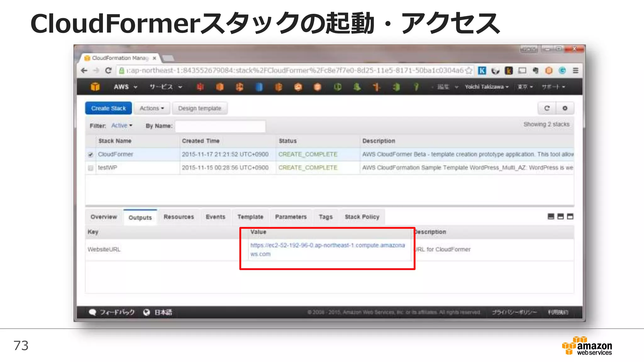This screenshot has height=362, width=644.
Task: Switch to the Parameters tab
Action: [x=291, y=217]
